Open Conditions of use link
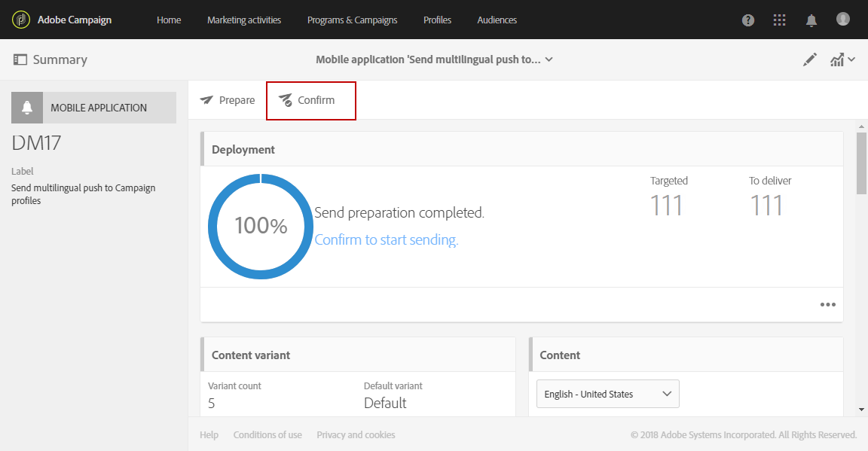Screen dimensions: 868x451 267,435
